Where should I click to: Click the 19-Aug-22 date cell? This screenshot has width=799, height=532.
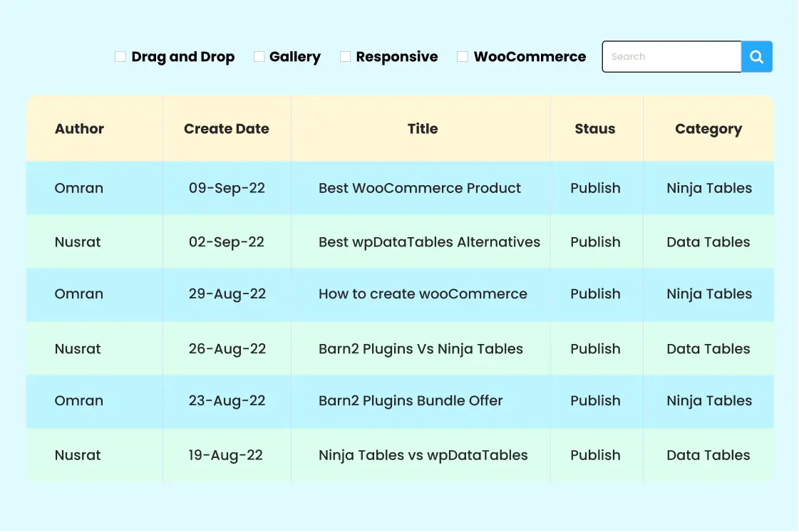226,455
